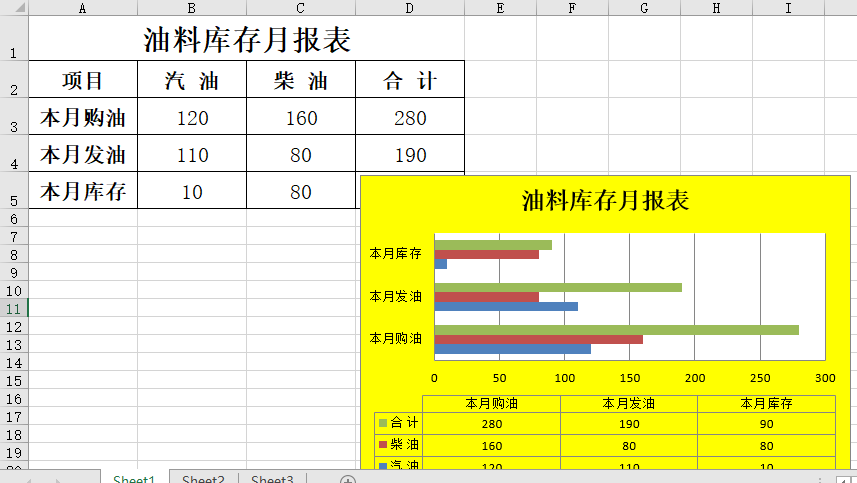Select the 合 计 header cell
The height and width of the screenshot is (483, 857).
[410, 80]
